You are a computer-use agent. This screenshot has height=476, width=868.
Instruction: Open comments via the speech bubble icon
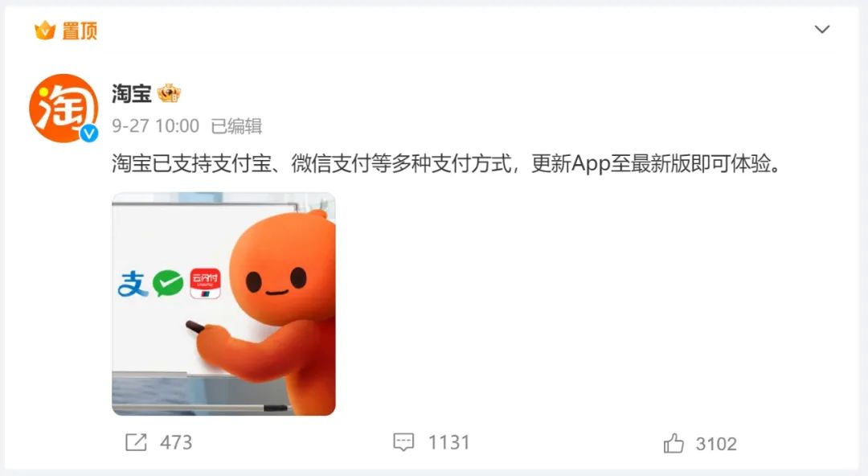click(x=403, y=442)
